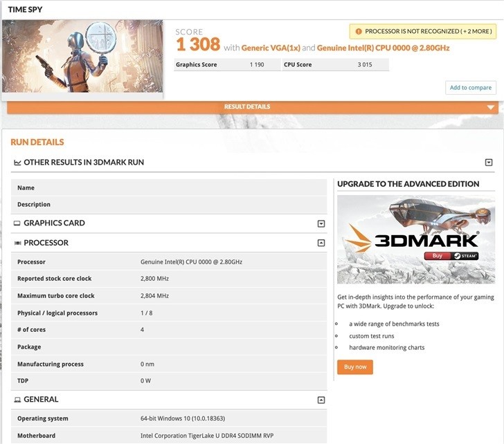
Task: Click 'a wide range of benchmarks tests' bullet
Action: click(394, 324)
